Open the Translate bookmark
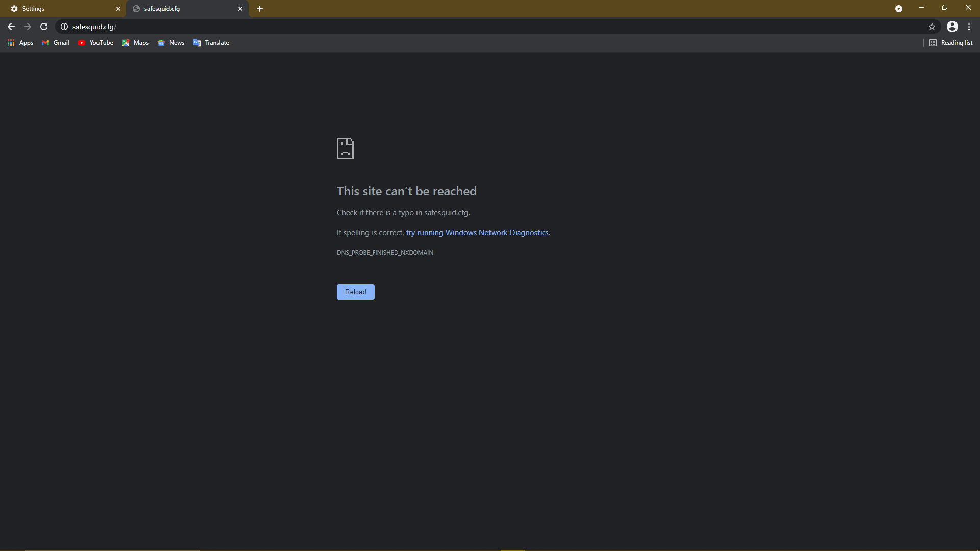Viewport: 980px width, 551px height. click(211, 43)
